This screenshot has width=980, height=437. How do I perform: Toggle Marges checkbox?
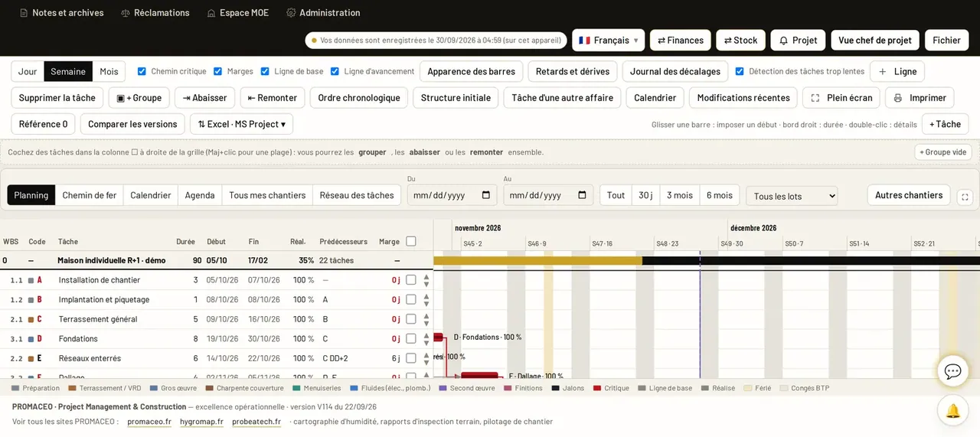pos(218,71)
